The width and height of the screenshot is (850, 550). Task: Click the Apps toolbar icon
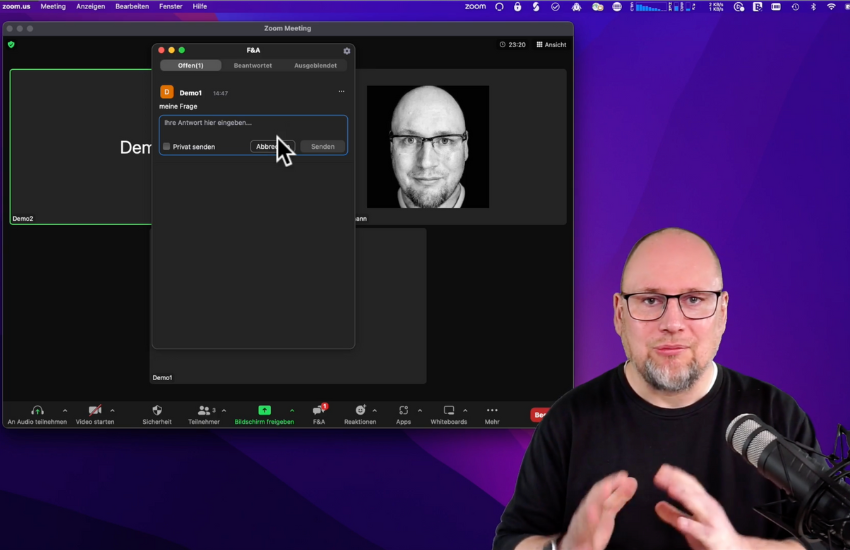(x=403, y=410)
